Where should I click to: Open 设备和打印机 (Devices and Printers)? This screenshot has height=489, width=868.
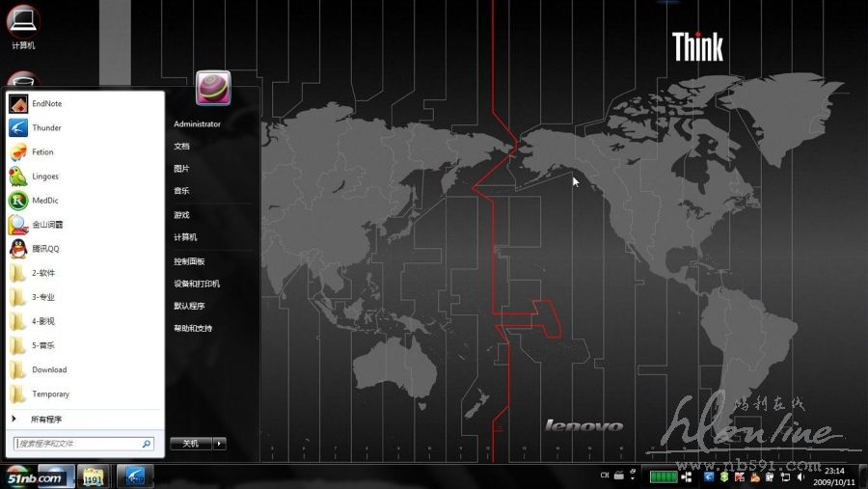(197, 284)
